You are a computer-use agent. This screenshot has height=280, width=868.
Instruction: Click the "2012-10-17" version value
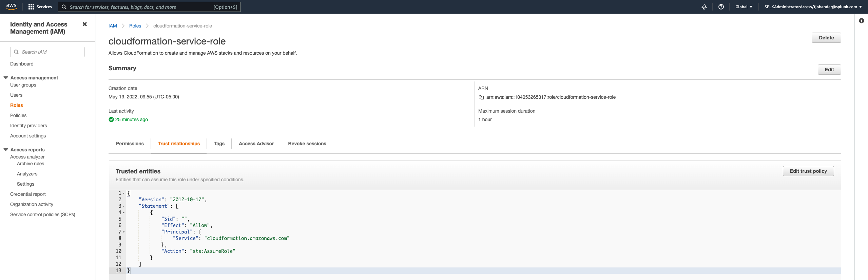[x=187, y=200]
